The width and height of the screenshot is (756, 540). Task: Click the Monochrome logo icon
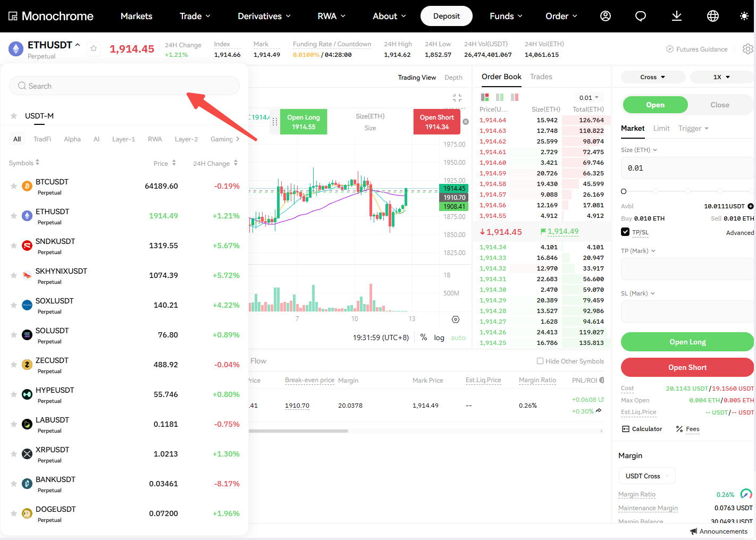(13, 16)
